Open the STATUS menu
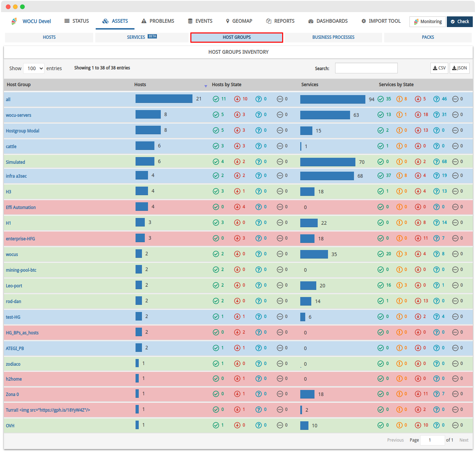 click(76, 21)
